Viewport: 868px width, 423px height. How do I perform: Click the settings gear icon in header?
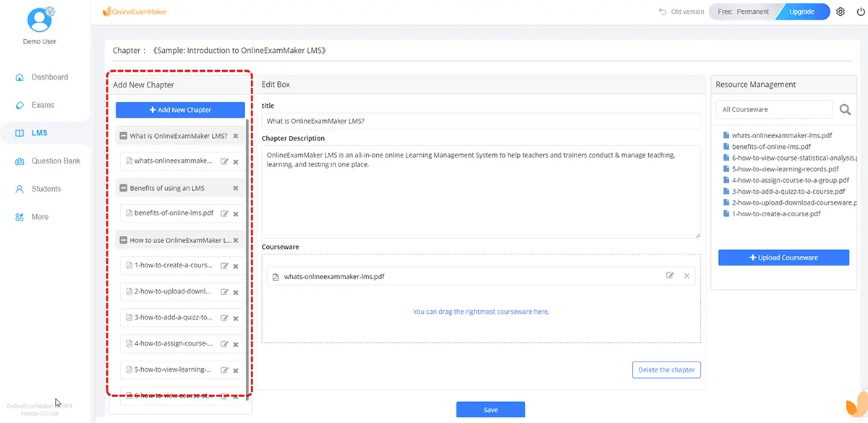pos(841,12)
